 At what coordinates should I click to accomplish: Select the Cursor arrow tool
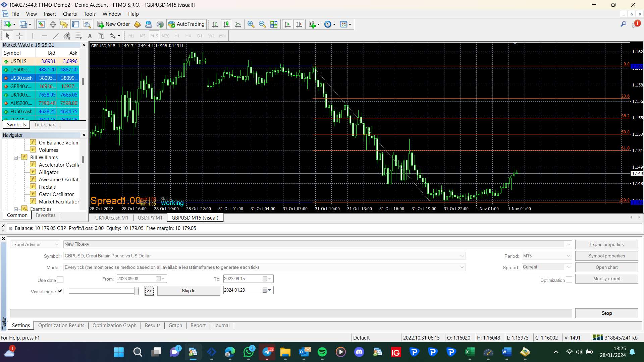tap(8, 36)
